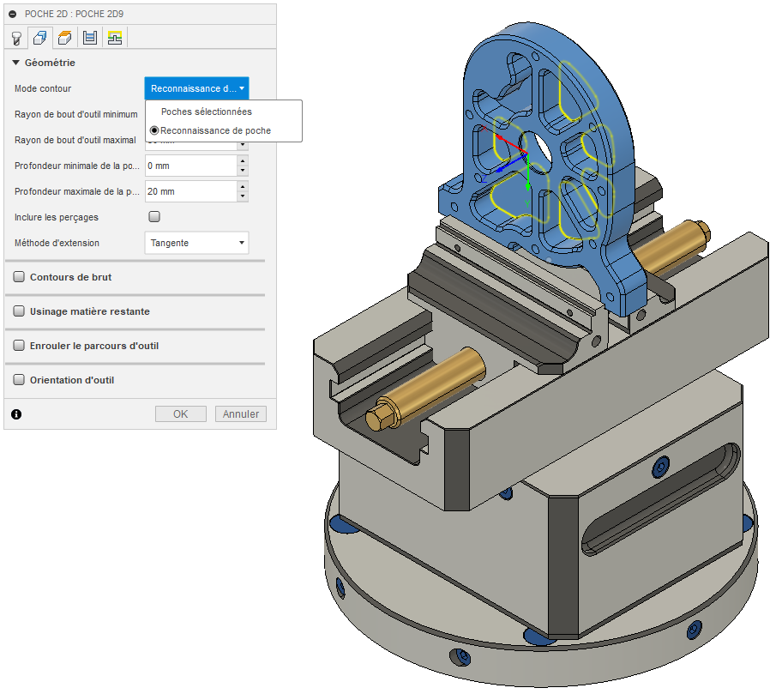Collapse the POCHE 2D dialog with minus icon

13,15
